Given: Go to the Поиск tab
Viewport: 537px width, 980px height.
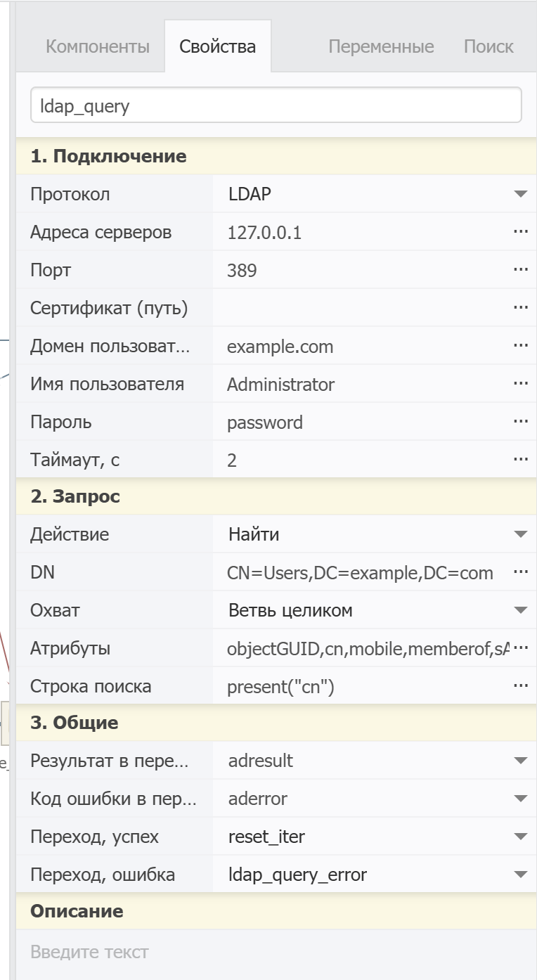Looking at the screenshot, I should point(489,47).
